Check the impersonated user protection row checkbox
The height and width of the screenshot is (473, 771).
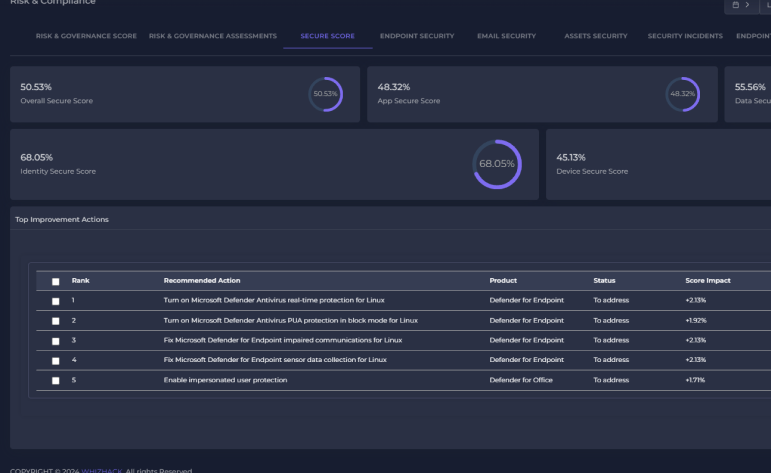point(56,381)
